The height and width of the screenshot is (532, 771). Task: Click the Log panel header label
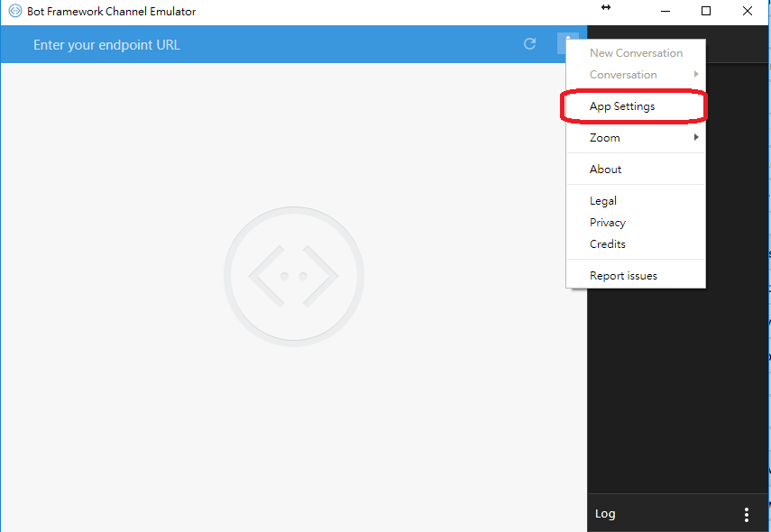605,514
